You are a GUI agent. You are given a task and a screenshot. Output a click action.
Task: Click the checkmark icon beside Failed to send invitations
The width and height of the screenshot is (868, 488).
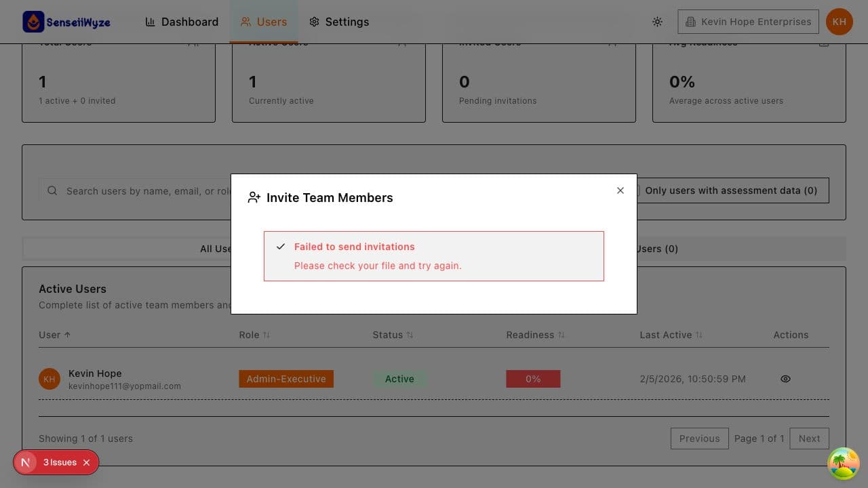(x=280, y=246)
